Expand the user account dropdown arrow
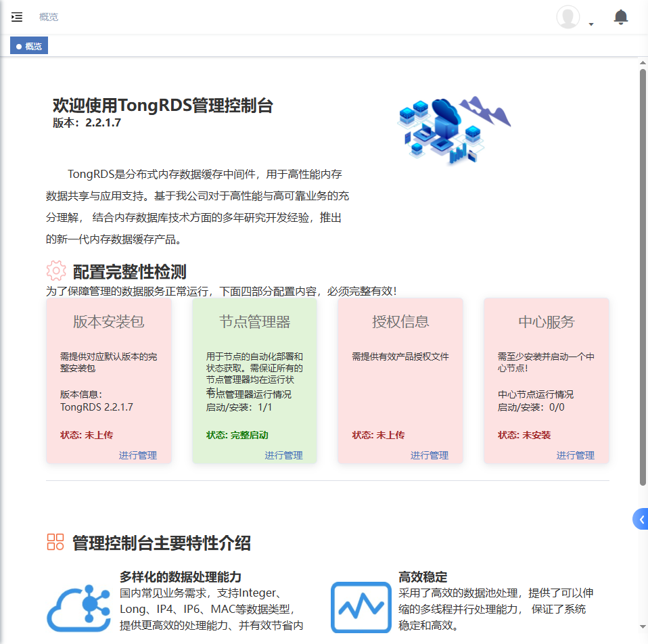648x644 pixels. [x=591, y=24]
